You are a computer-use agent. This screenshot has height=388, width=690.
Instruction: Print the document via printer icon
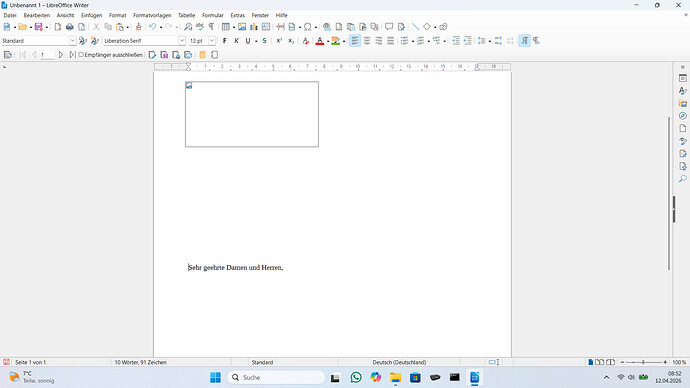70,27
